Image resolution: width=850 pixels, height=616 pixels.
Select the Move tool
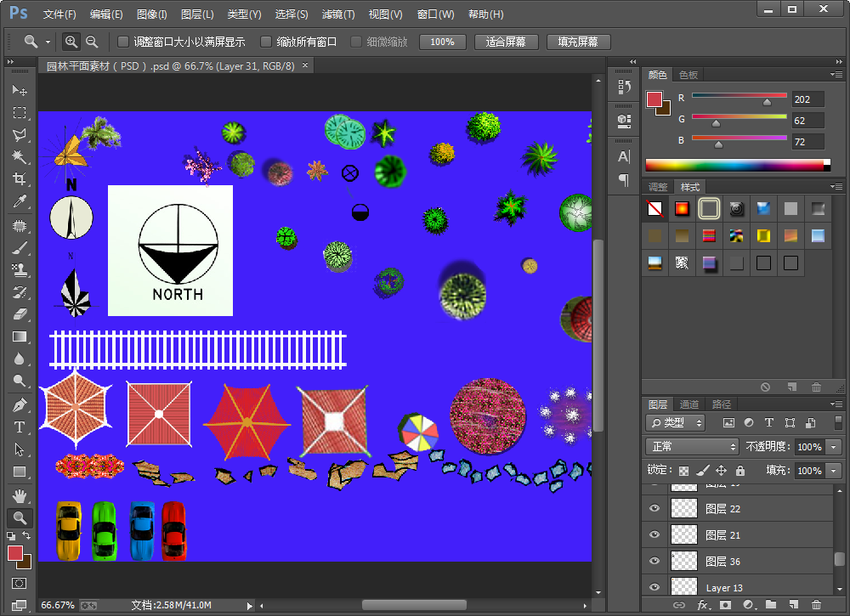coord(20,90)
